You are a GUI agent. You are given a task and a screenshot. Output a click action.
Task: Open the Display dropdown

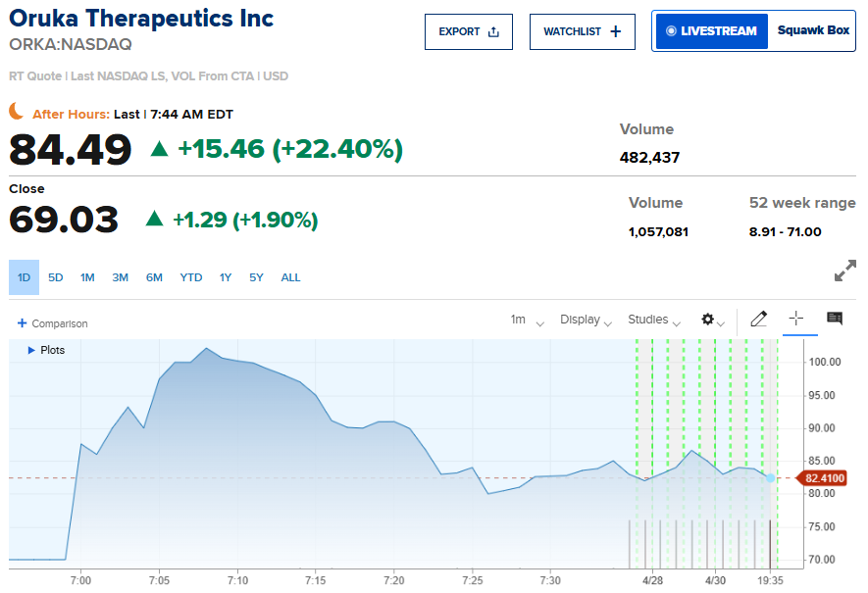coord(586,320)
